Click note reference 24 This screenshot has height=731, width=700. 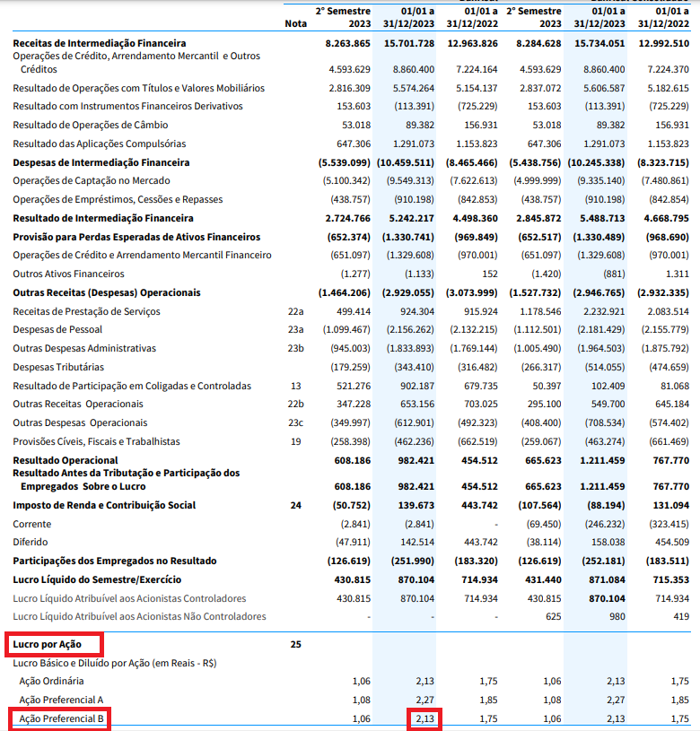[295, 505]
